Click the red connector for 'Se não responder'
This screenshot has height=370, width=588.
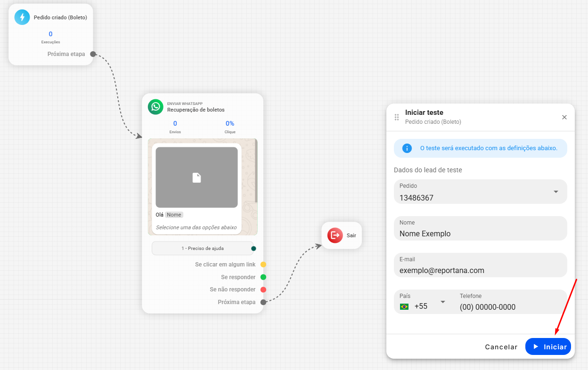coord(263,290)
